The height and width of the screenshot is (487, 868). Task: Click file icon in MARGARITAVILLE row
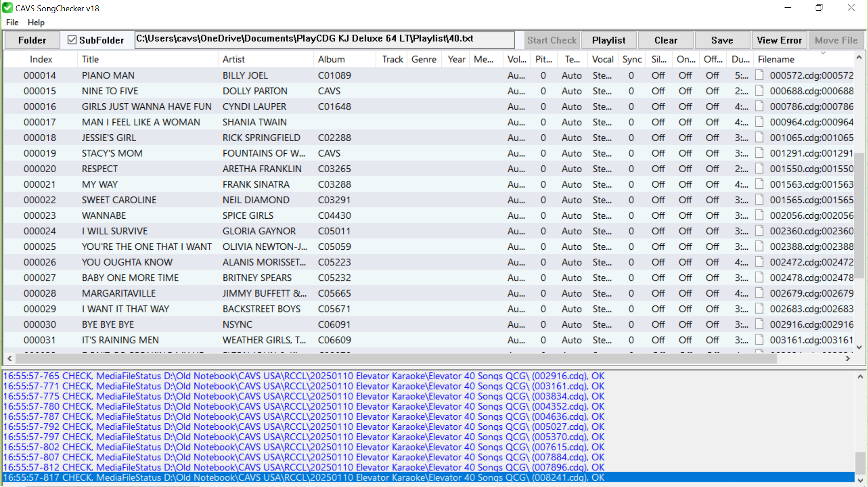759,293
